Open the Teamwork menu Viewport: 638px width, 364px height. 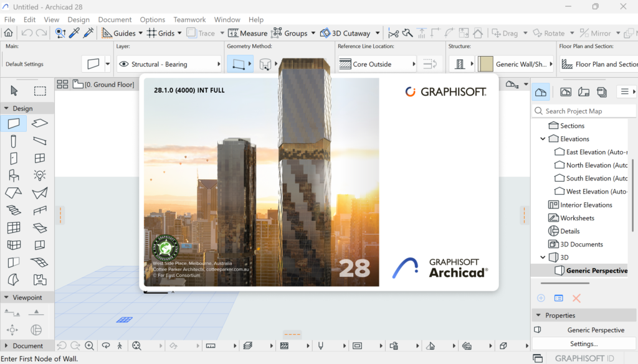pyautogui.click(x=189, y=19)
